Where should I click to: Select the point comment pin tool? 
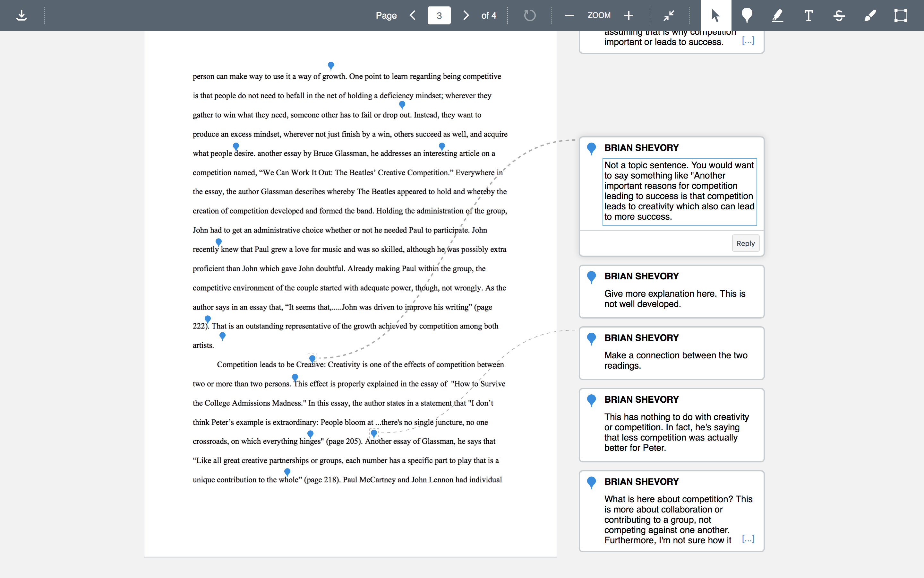click(x=747, y=15)
